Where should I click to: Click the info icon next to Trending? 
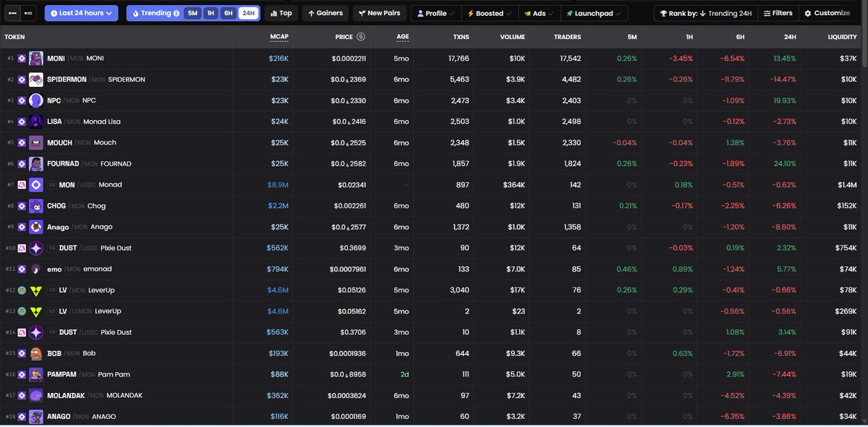tap(176, 13)
